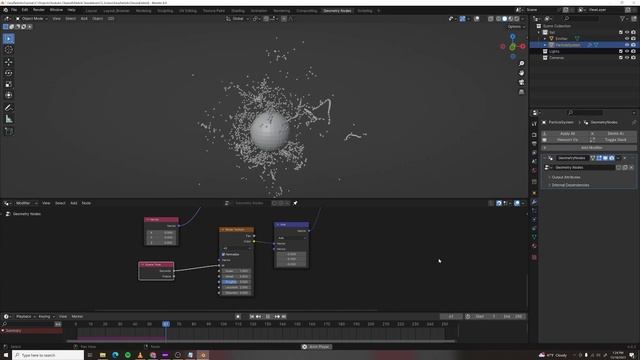Click the record auto-keying button in timeline

click(x=238, y=316)
